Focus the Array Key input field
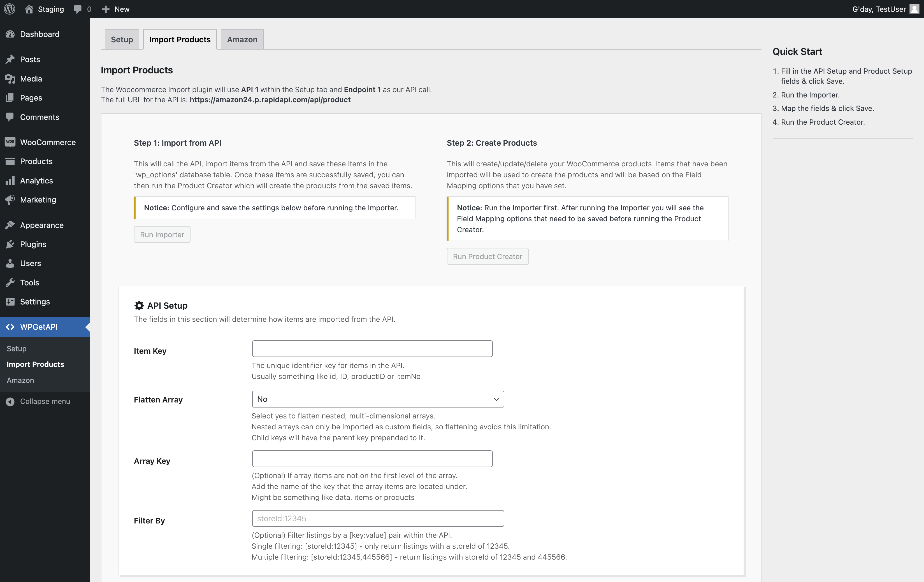Viewport: 924px width, 582px height. (x=372, y=459)
